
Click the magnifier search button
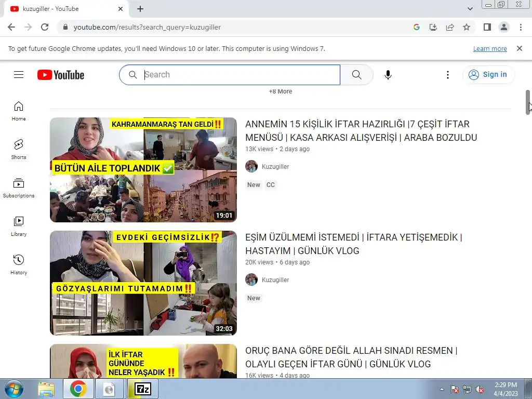(x=356, y=75)
